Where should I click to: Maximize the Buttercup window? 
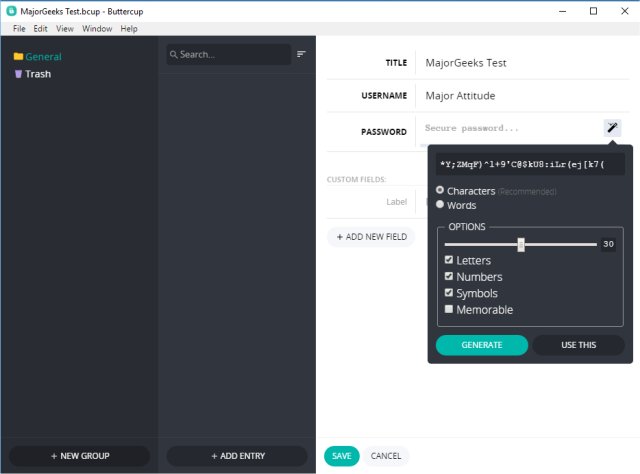click(x=593, y=11)
